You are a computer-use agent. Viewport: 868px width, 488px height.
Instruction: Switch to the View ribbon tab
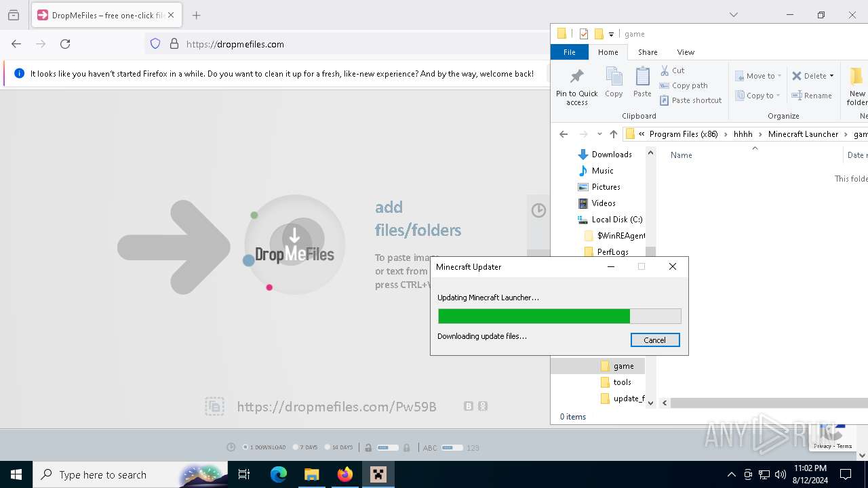pos(686,52)
